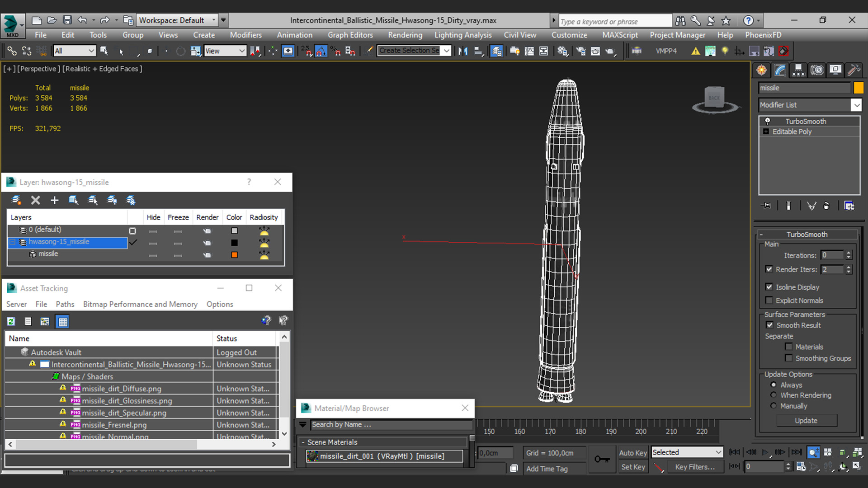Click black color swatch of hwasong-15_missile layer
868x488 pixels.
pos(234,243)
